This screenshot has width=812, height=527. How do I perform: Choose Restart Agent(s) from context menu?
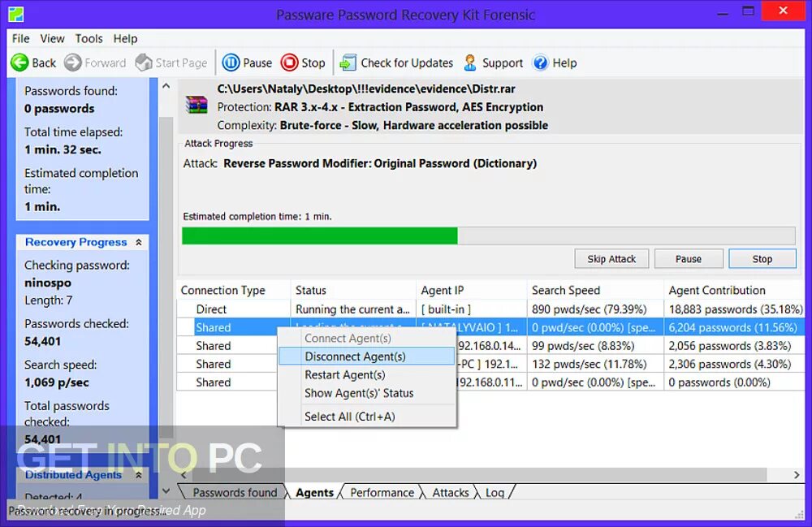(x=367, y=375)
